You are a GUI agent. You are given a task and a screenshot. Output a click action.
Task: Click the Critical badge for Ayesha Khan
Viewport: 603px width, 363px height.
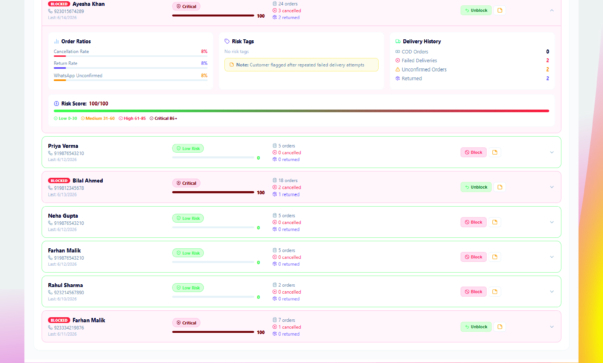[186, 6]
